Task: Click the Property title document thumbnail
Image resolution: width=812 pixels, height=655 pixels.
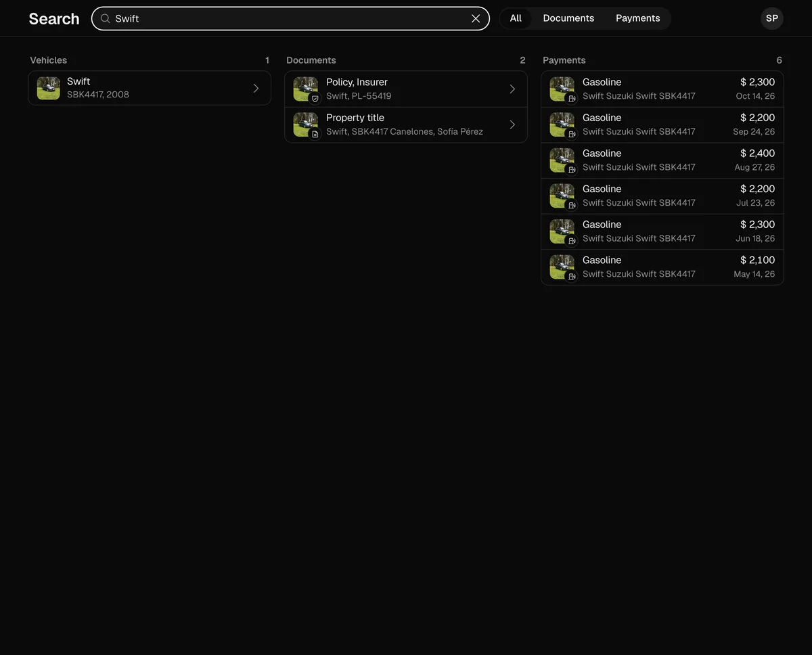Action: (305, 125)
